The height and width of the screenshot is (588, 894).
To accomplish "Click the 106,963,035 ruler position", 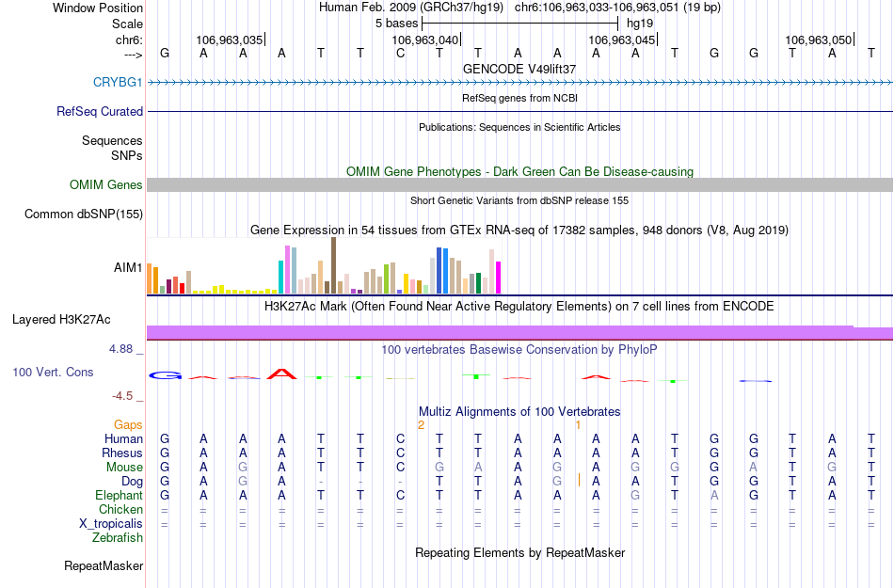I will [x=230, y=40].
